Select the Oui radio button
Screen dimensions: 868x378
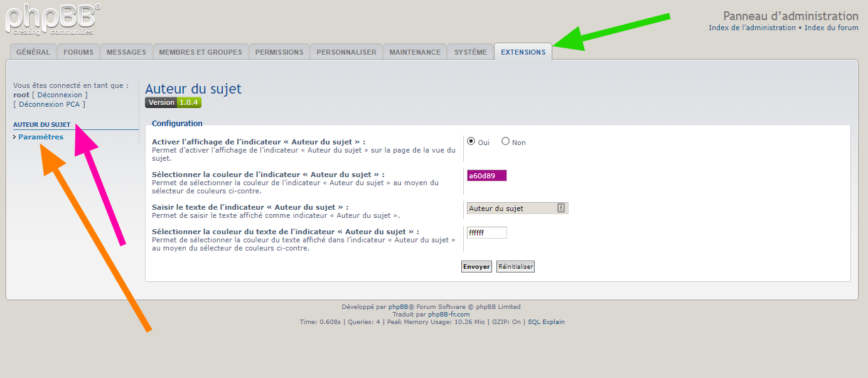pyautogui.click(x=471, y=141)
